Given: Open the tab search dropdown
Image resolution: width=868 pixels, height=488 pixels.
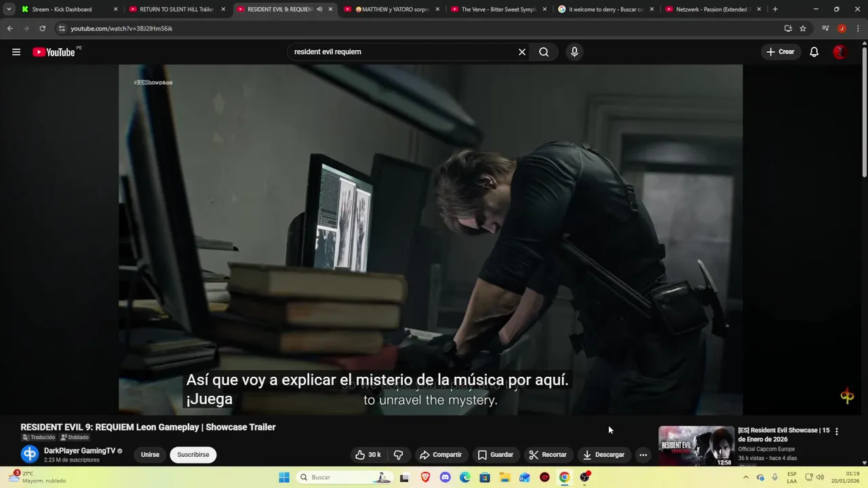Looking at the screenshot, I should (9, 9).
